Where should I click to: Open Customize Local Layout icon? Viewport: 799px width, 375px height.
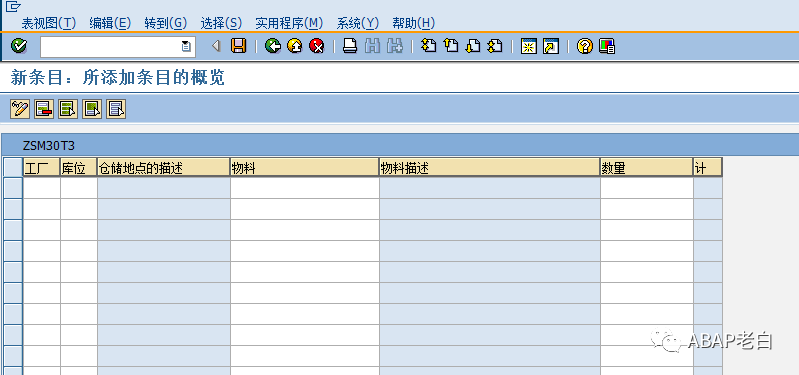tap(607, 46)
